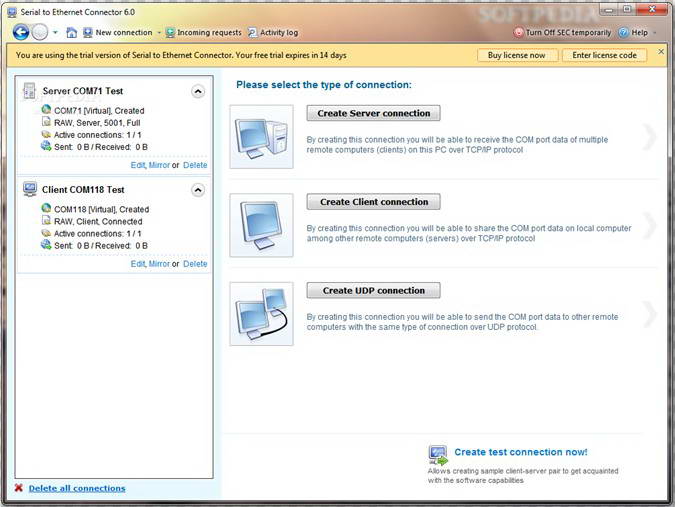Click the red X delete-all icon
The image size is (675, 507).
click(x=19, y=488)
